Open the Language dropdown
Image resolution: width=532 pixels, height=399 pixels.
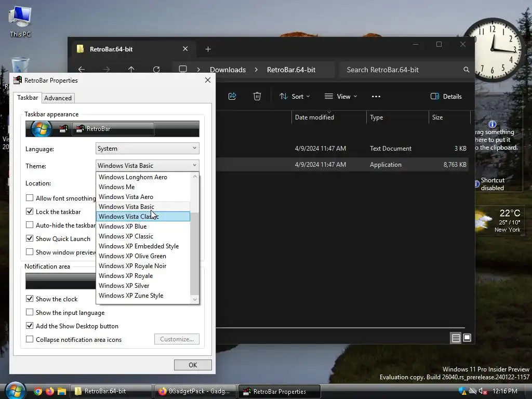pyautogui.click(x=147, y=148)
